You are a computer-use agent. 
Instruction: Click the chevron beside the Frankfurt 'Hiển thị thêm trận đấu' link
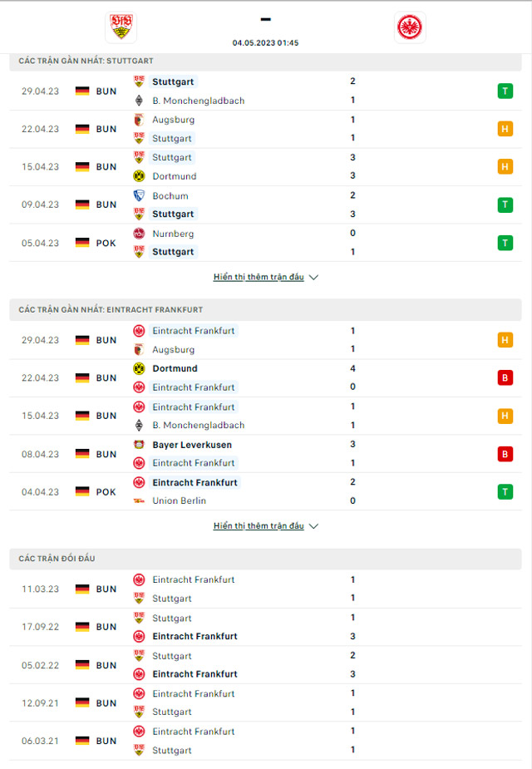[x=314, y=526]
